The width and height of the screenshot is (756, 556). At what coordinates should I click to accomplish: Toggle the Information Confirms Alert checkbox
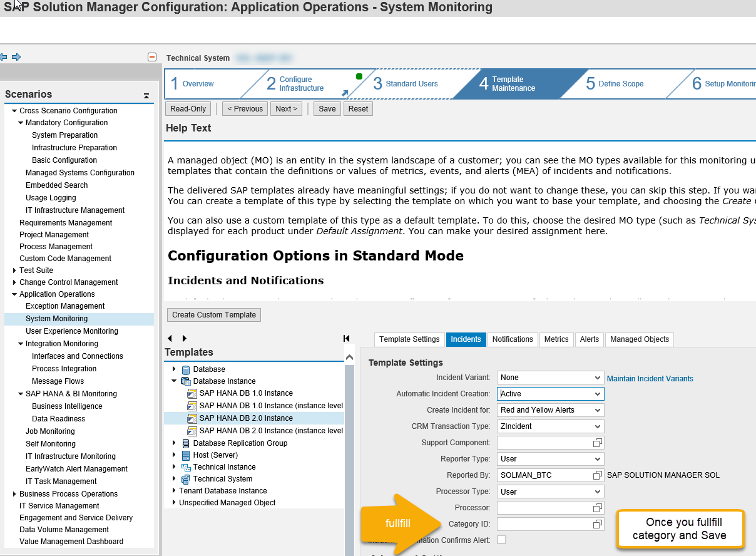[x=501, y=540]
